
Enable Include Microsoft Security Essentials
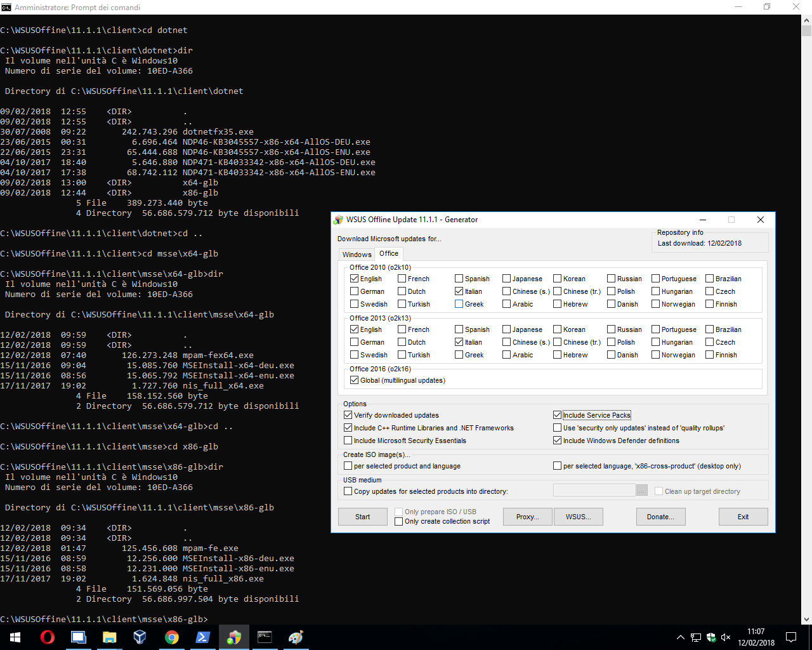[x=348, y=441]
